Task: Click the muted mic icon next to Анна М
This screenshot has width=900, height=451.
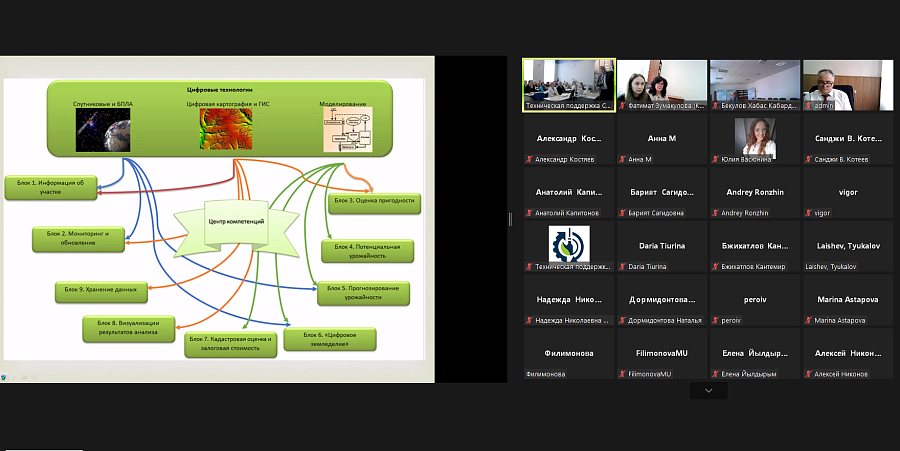Action: 622,160
